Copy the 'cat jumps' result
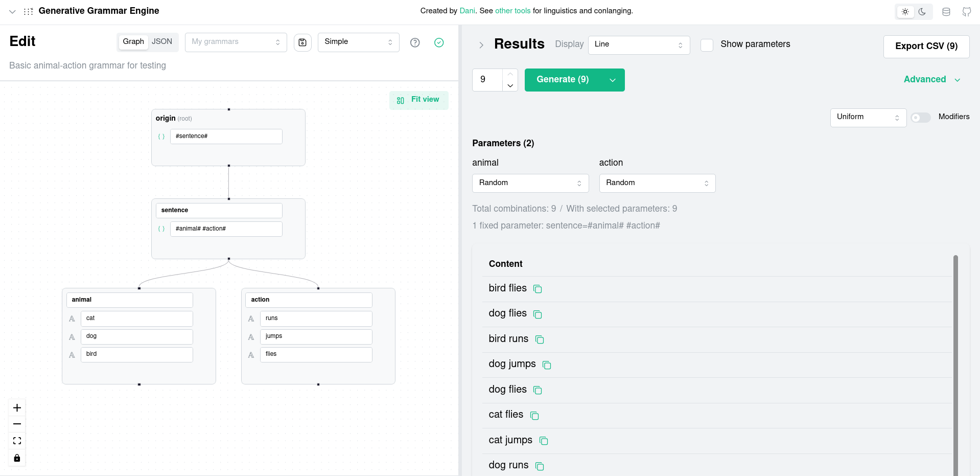 coord(544,441)
